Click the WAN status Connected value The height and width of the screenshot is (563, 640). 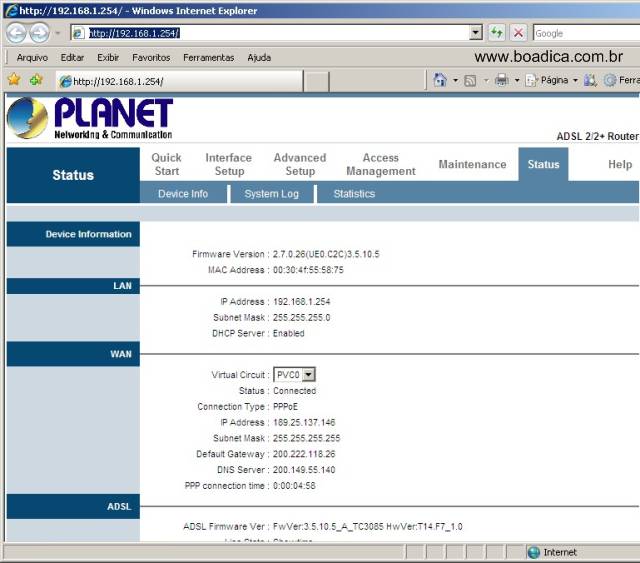click(x=294, y=391)
